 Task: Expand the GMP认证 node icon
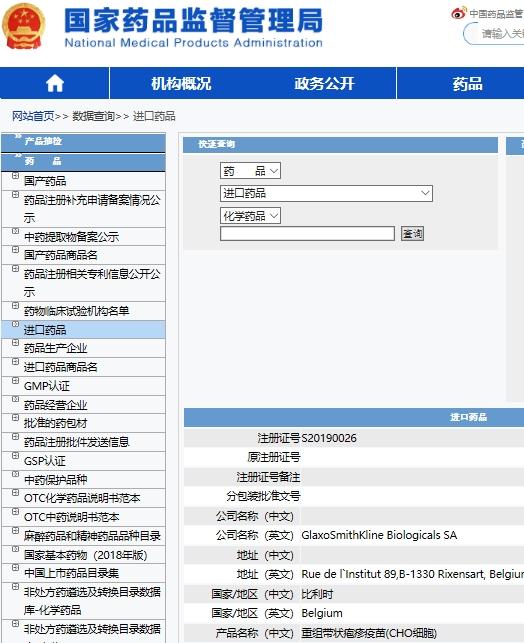15,381
